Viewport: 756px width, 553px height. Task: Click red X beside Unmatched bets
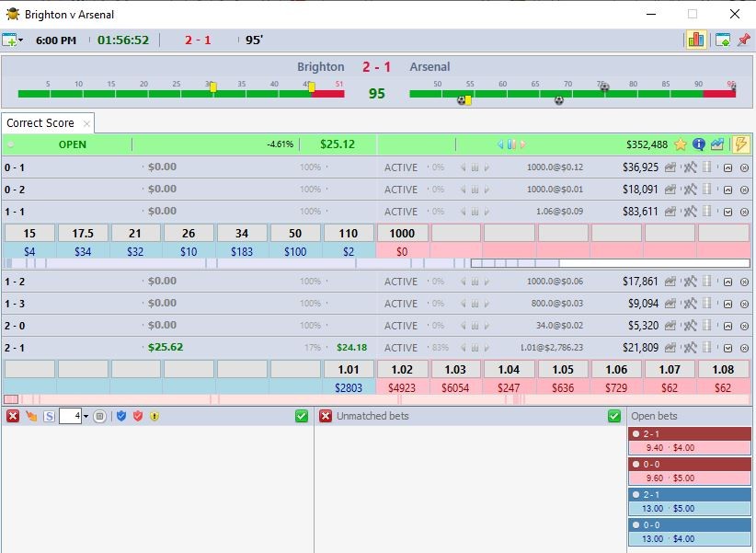[x=326, y=416]
